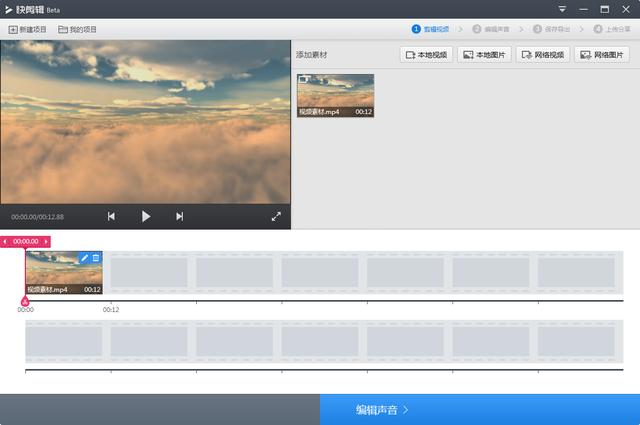Add an online video via 网络视频

543,55
